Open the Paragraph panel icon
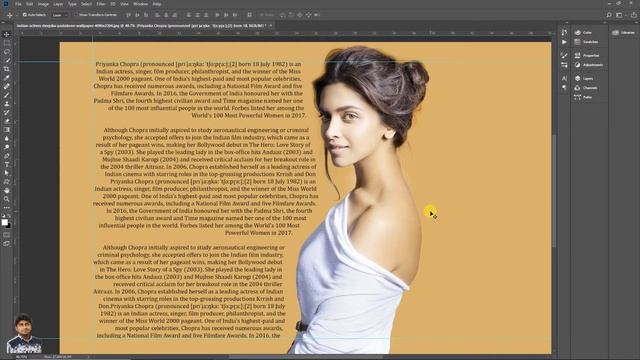Screen dimensions: 640x360 click(x=564, y=88)
